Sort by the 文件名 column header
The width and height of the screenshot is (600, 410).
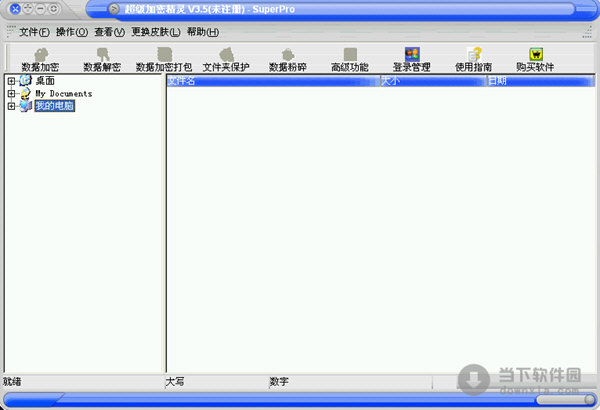point(273,81)
